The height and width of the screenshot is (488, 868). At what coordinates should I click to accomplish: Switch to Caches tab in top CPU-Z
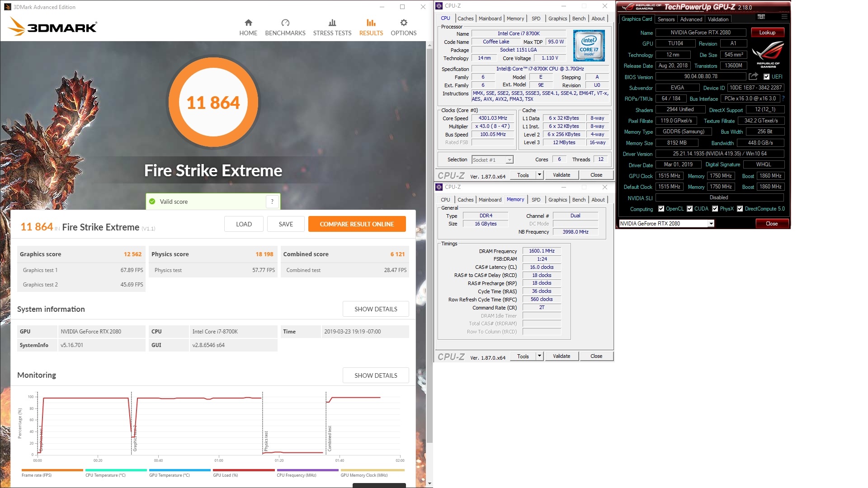(x=465, y=19)
